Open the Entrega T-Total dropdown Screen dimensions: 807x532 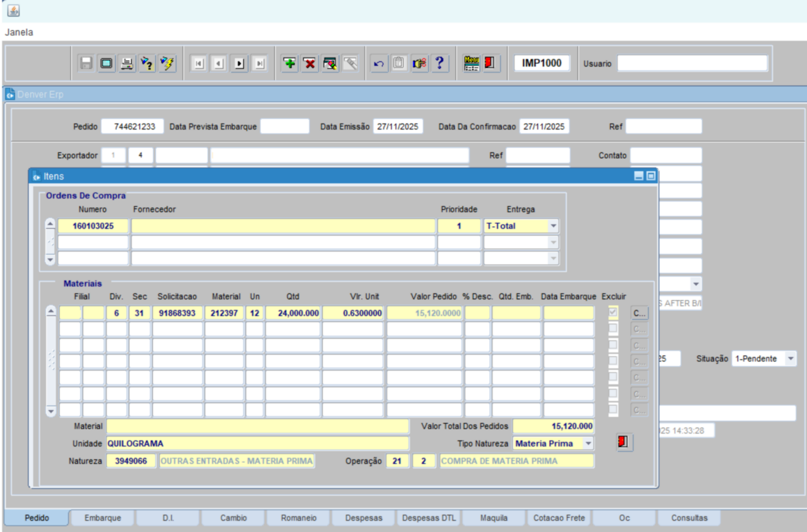pos(553,226)
